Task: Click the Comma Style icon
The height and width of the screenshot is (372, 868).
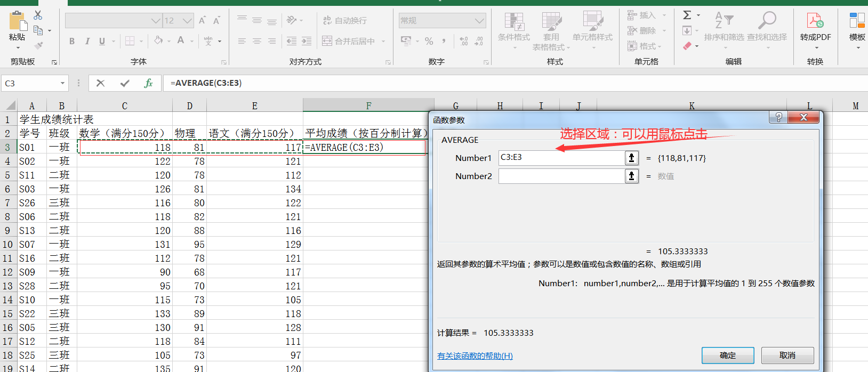Action: (x=444, y=41)
